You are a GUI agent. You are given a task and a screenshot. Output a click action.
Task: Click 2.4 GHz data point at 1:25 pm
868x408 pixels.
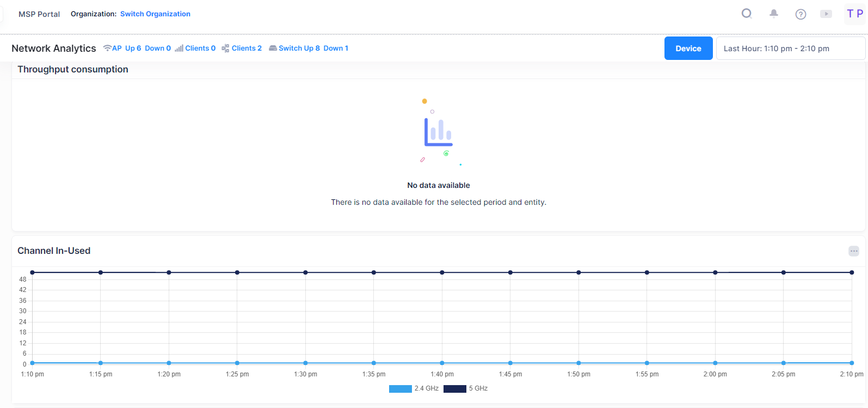[237, 363]
